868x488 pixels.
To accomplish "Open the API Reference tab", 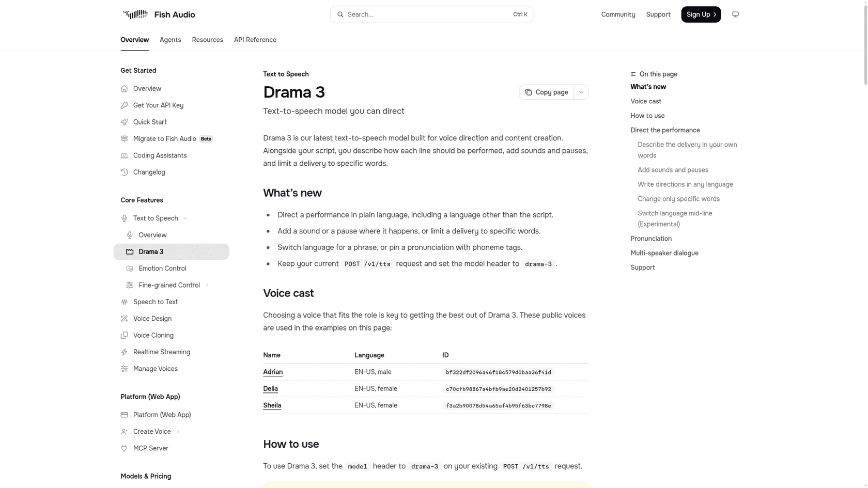I will [x=255, y=40].
